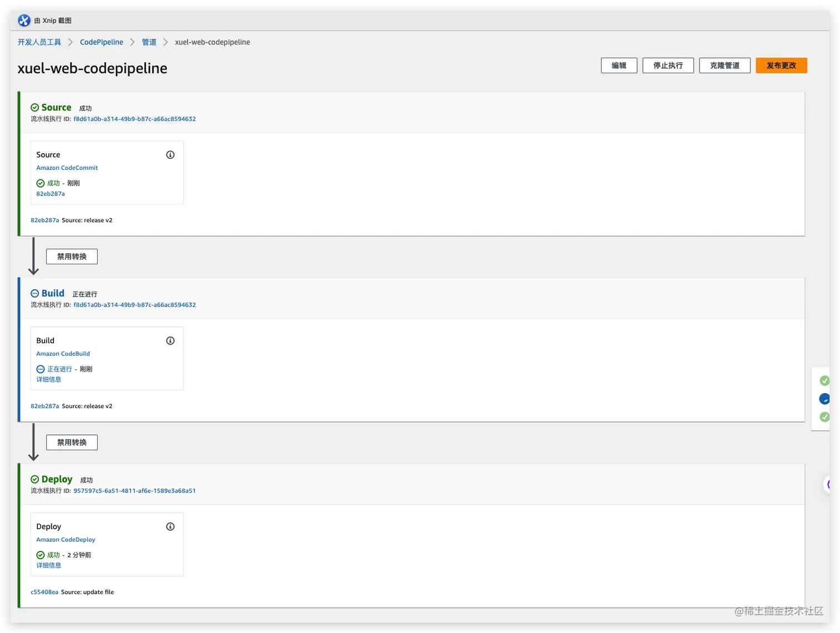Image resolution: width=840 pixels, height=633 pixels.
Task: Click success check icon in Source action card
Action: 40,183
